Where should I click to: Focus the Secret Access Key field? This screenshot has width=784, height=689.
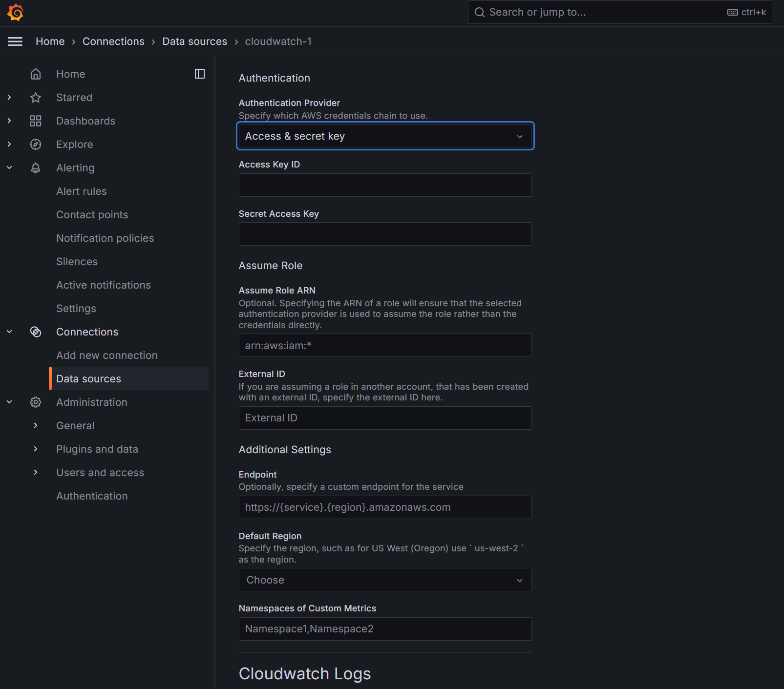point(385,234)
